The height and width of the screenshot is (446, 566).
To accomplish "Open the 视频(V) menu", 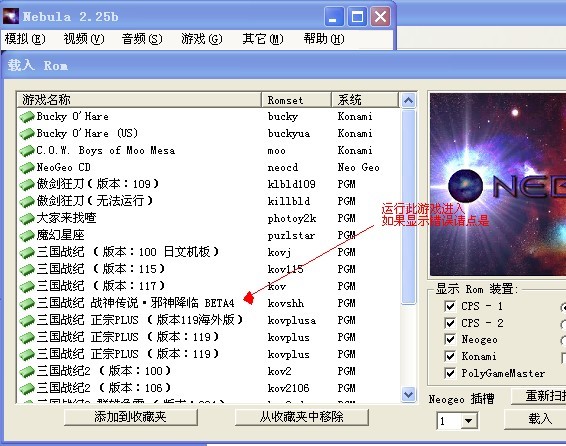I will pos(84,39).
